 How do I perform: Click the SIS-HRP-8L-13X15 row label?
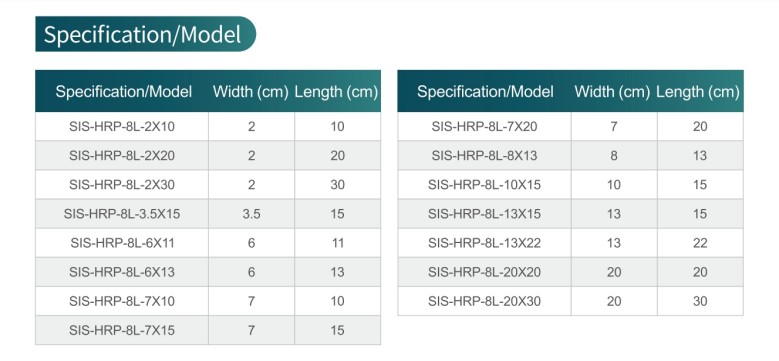point(484,214)
